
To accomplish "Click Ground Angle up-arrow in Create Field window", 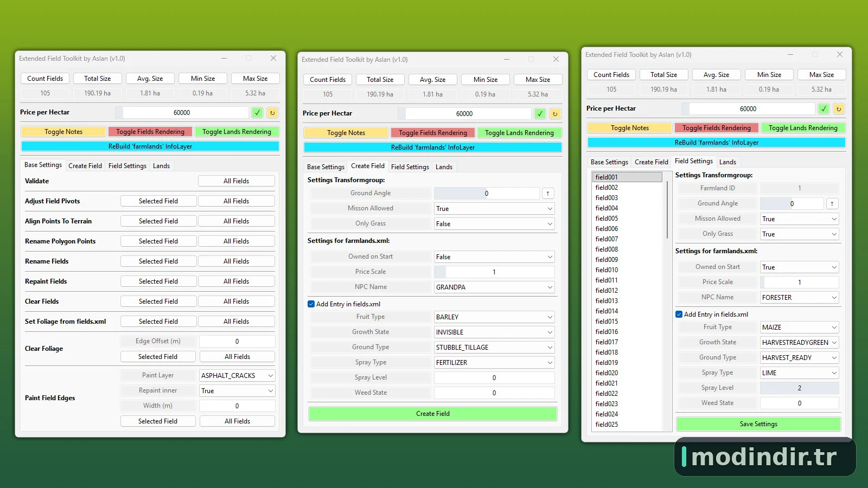I will click(x=548, y=194).
